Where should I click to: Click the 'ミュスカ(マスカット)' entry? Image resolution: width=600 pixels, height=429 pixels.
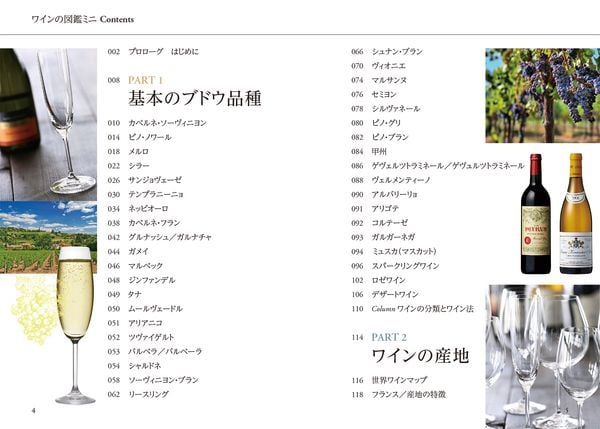pyautogui.click(x=394, y=251)
